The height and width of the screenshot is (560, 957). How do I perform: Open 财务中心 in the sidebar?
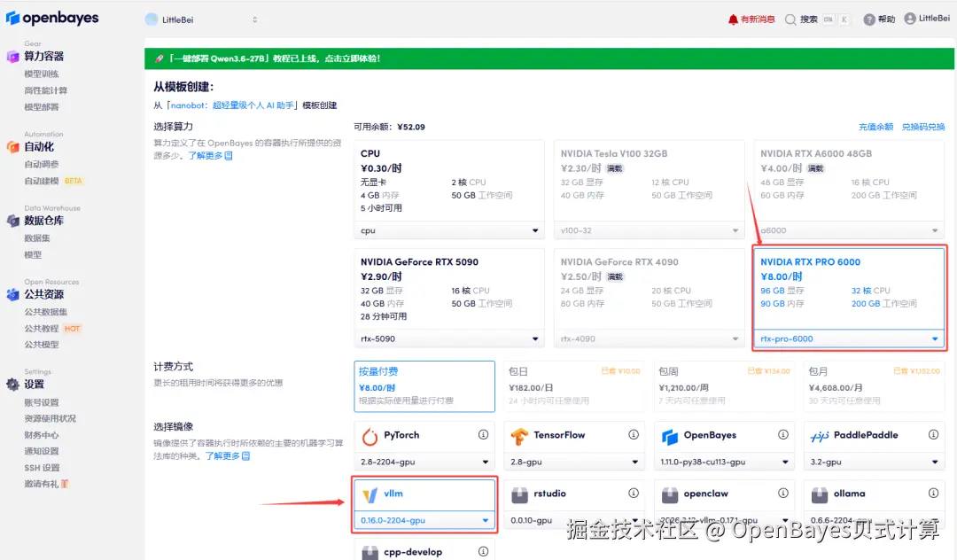point(42,435)
